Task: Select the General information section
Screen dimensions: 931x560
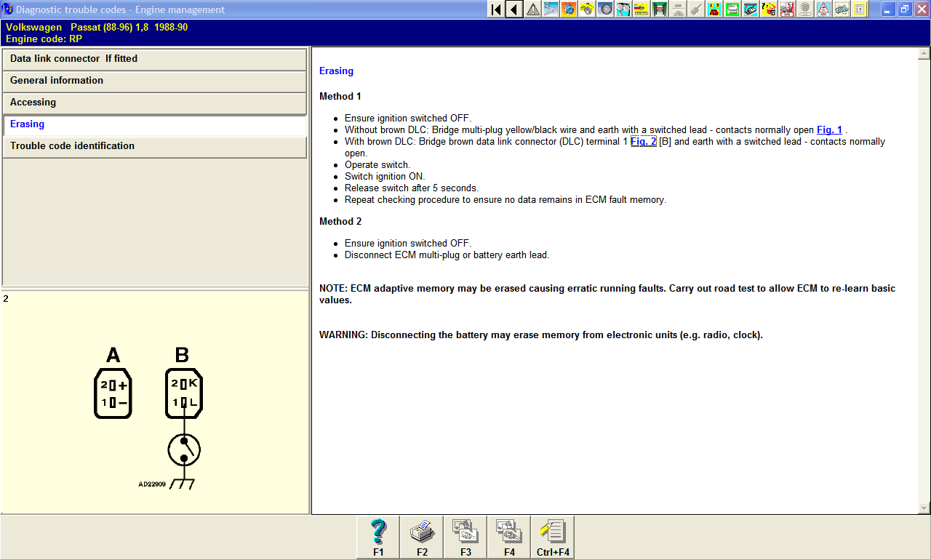Action: pos(154,81)
